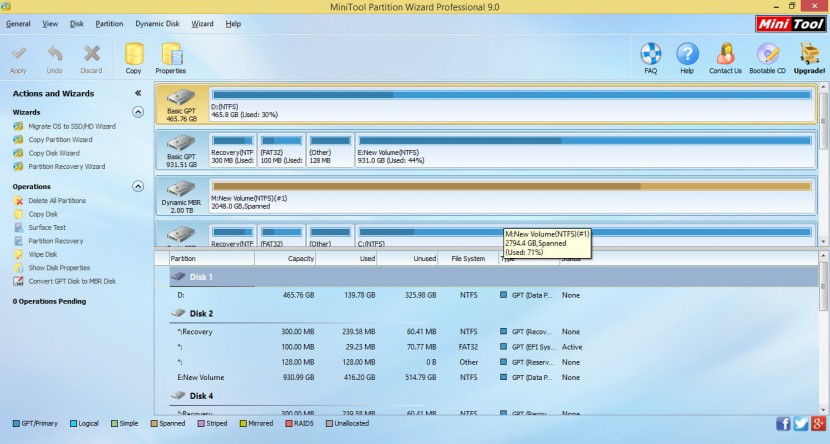Launch Copy Disk Wizard
Viewport: 830px width, 444px height.
54,153
